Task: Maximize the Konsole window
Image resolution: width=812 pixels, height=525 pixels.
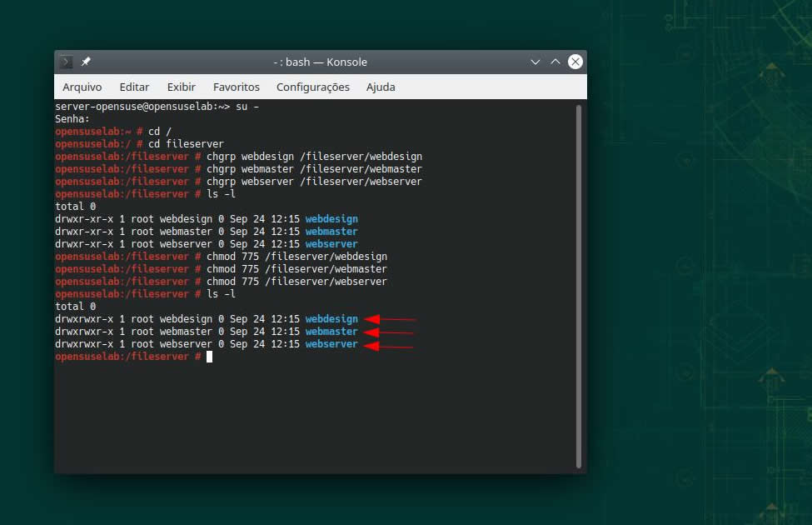Action: click(x=555, y=62)
